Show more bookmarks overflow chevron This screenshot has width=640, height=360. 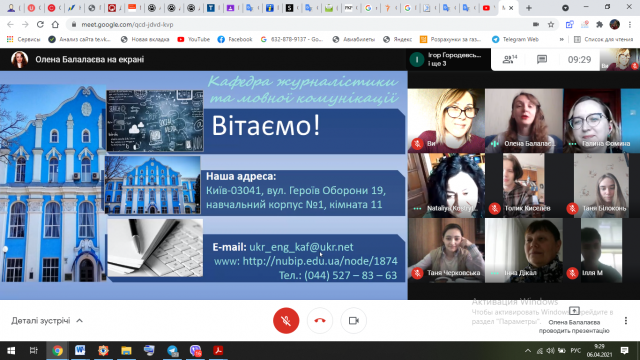[x=562, y=39]
